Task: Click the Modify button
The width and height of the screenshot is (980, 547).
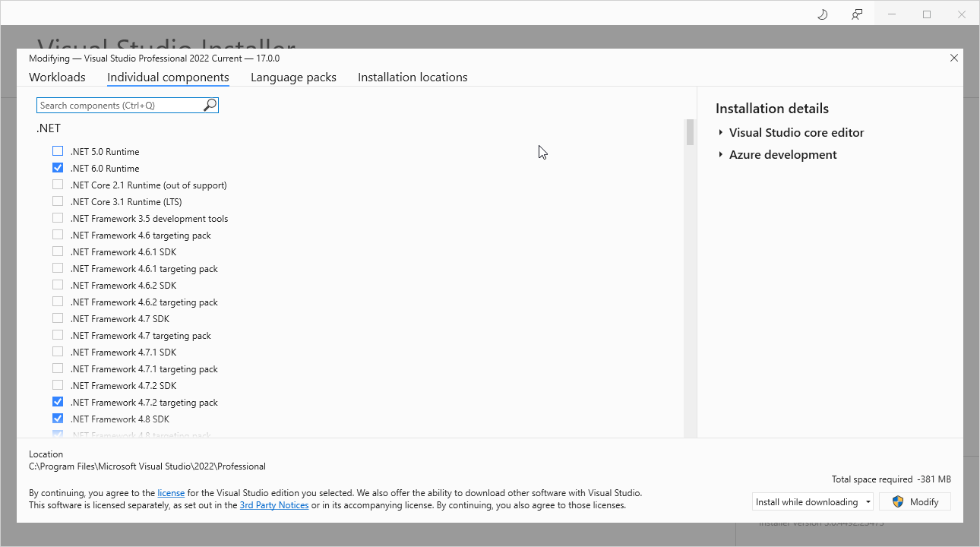Action: [915, 501]
